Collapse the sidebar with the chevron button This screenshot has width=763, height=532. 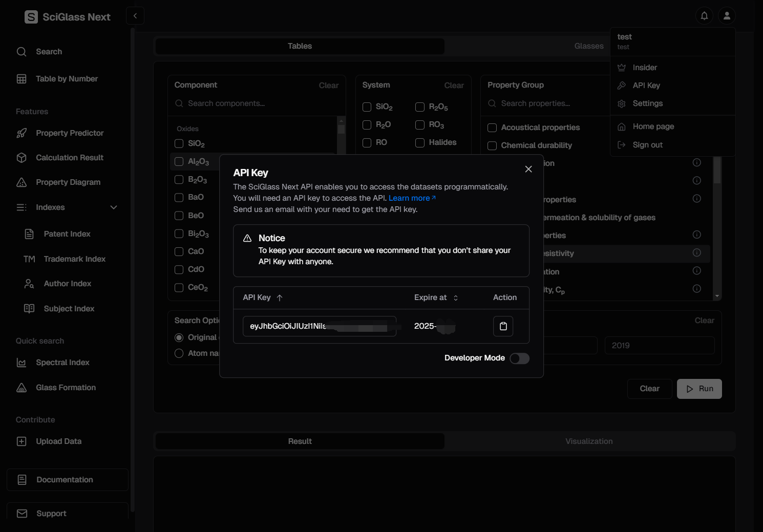coord(135,16)
